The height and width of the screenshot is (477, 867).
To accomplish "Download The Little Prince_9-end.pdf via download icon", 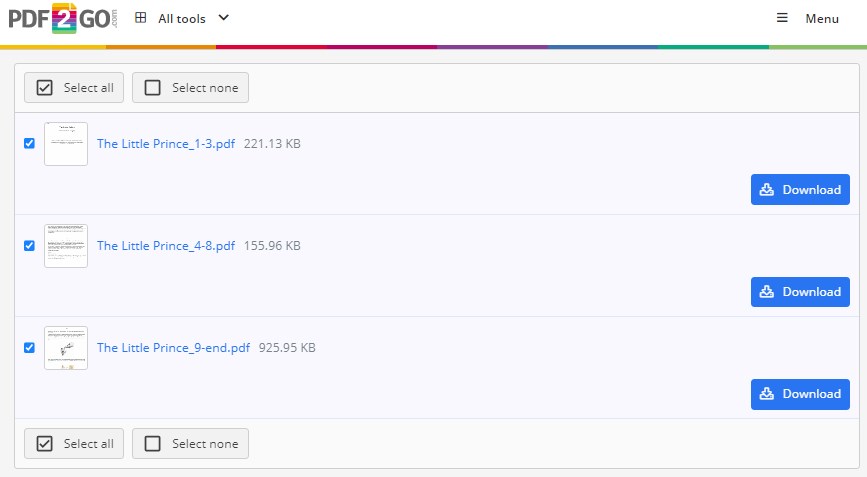I will [767, 394].
